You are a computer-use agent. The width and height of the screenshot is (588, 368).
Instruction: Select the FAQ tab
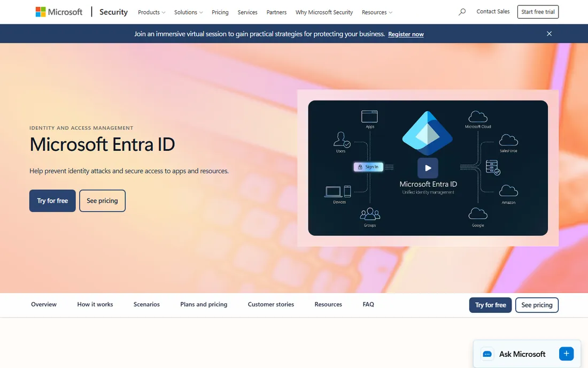(x=368, y=304)
